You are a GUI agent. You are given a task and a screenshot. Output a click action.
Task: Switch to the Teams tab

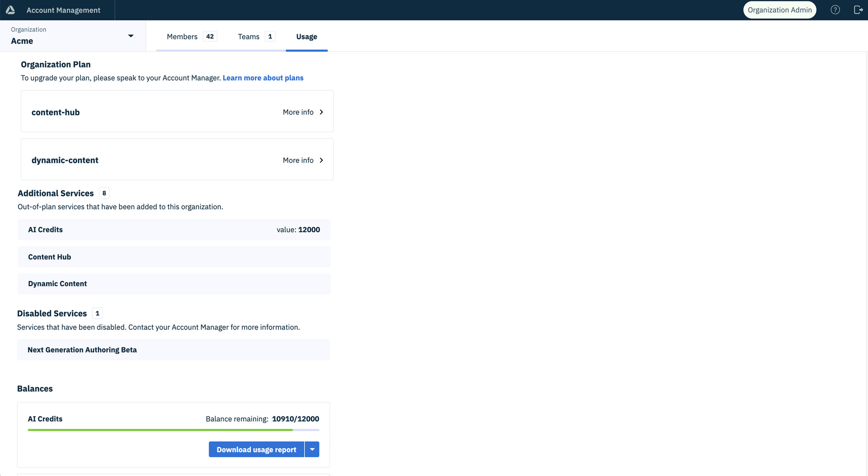[249, 36]
